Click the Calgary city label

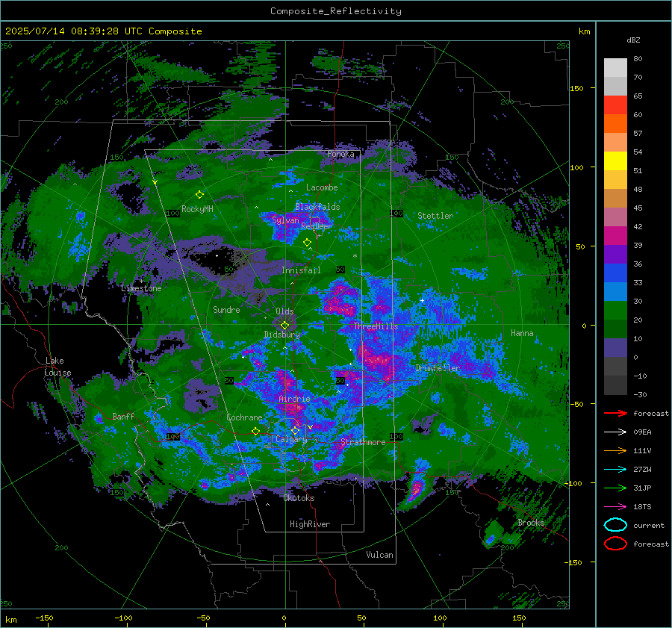pyautogui.click(x=291, y=439)
